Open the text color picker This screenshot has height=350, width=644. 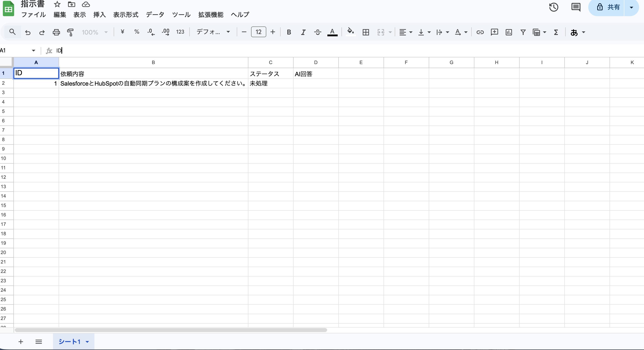tap(332, 32)
